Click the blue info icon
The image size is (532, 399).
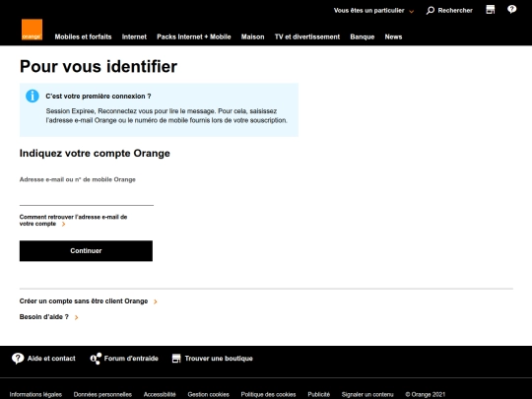[x=33, y=96]
